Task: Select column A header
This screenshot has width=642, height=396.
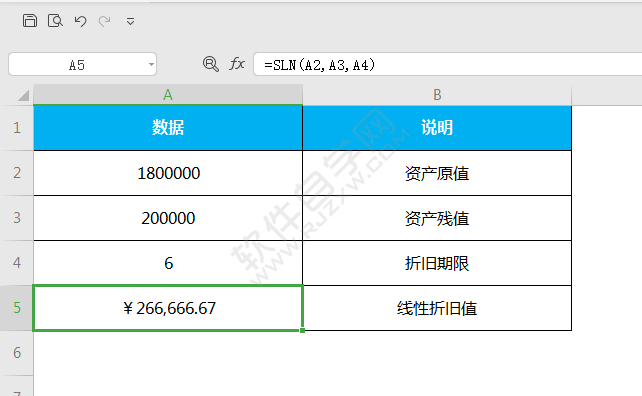Action: pyautogui.click(x=168, y=95)
